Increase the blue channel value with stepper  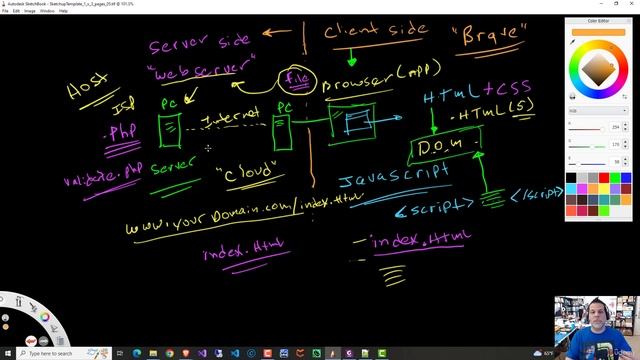pos(625,159)
